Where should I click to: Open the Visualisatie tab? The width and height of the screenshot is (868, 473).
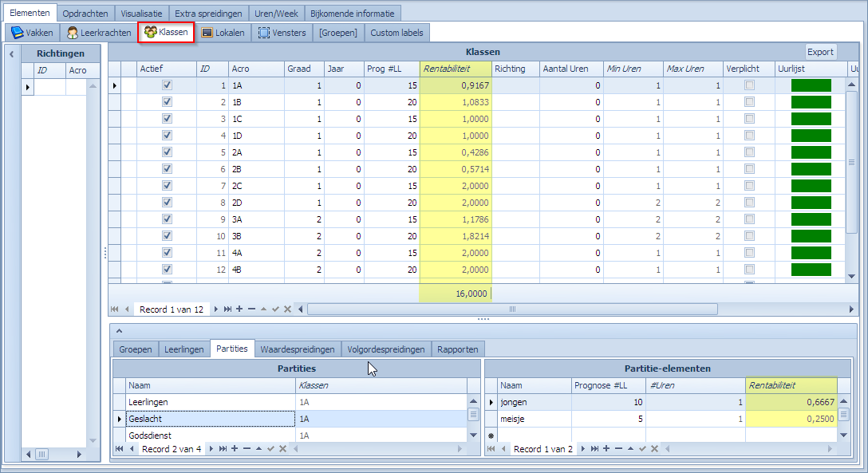pyautogui.click(x=142, y=14)
